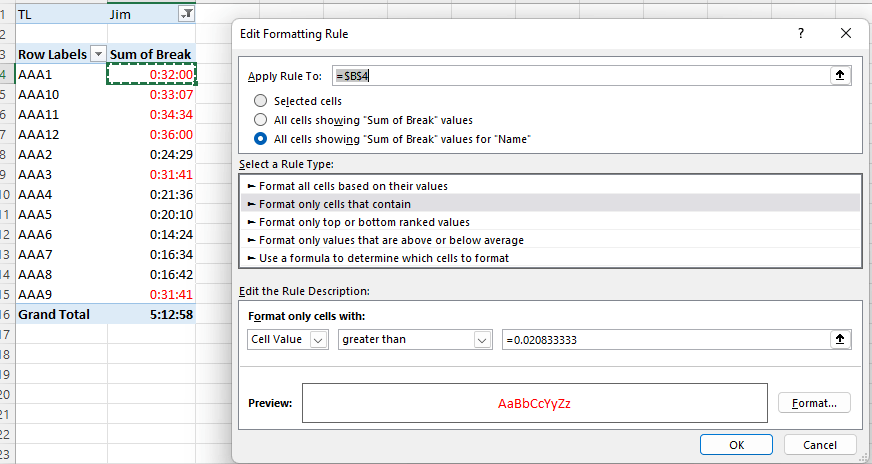
Task: Click the Apply Rule To range field
Action: click(581, 76)
